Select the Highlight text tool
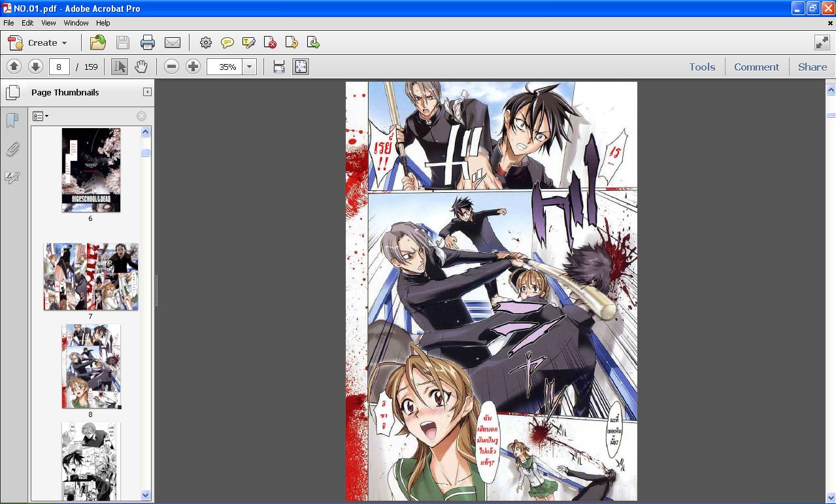The image size is (836, 504). [248, 43]
